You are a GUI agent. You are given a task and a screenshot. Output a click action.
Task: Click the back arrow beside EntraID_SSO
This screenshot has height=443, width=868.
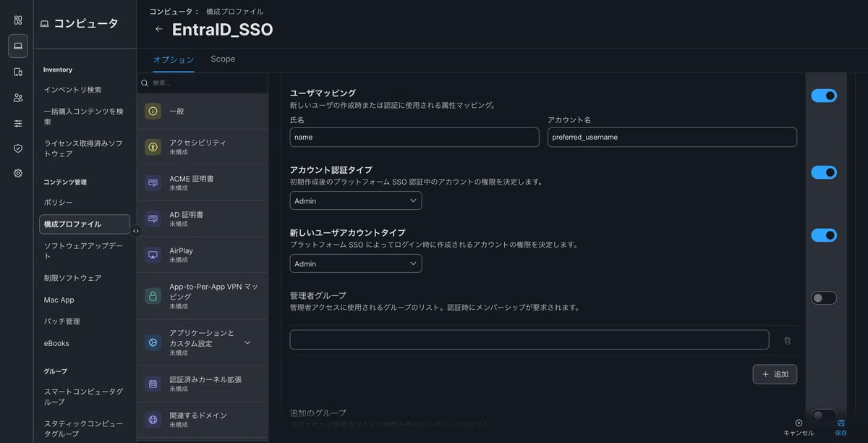coord(159,29)
